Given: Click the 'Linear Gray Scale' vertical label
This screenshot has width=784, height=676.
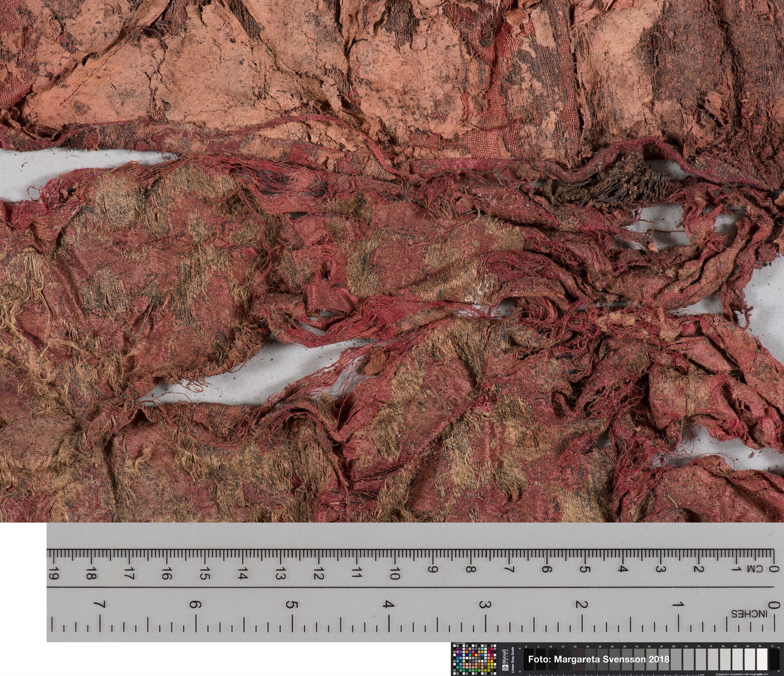Looking at the screenshot, I should pos(513,660).
